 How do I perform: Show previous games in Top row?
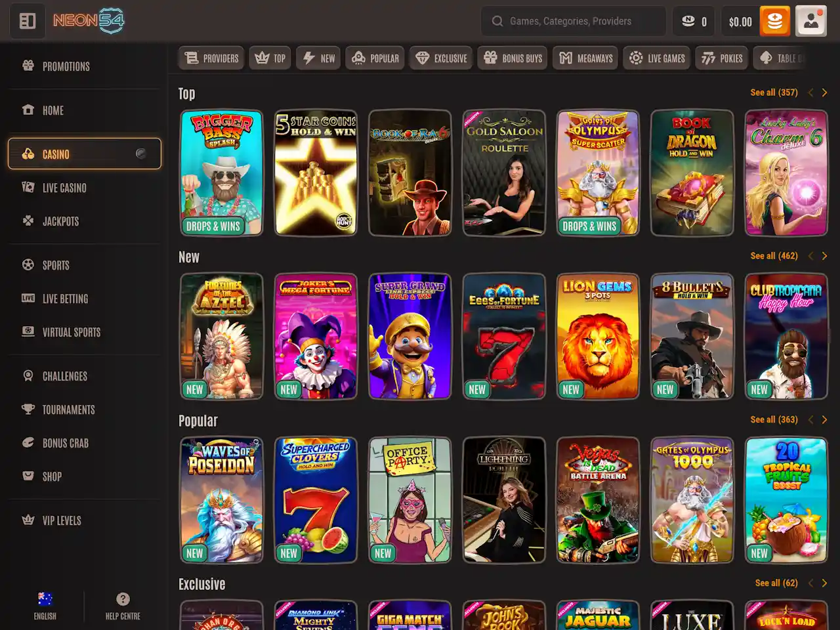(810, 93)
